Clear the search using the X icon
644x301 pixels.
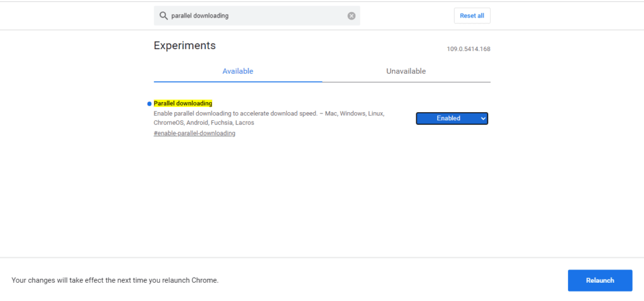(x=352, y=16)
